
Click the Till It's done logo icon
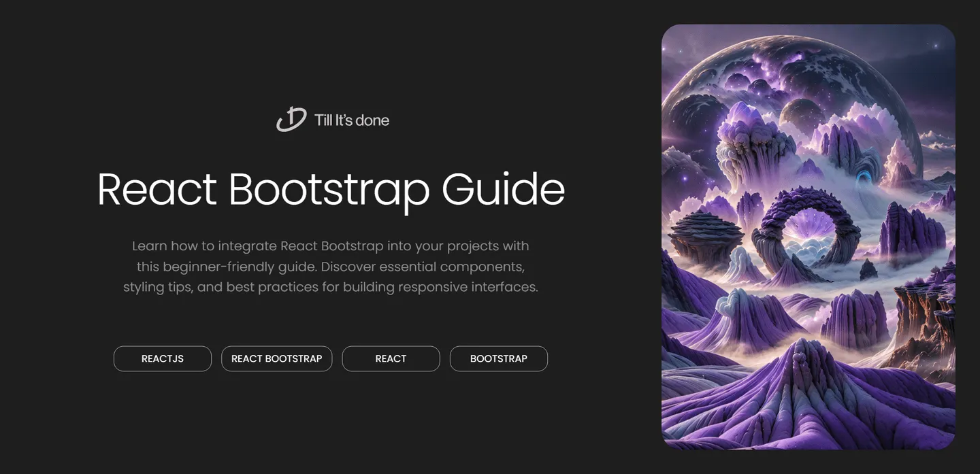point(291,120)
